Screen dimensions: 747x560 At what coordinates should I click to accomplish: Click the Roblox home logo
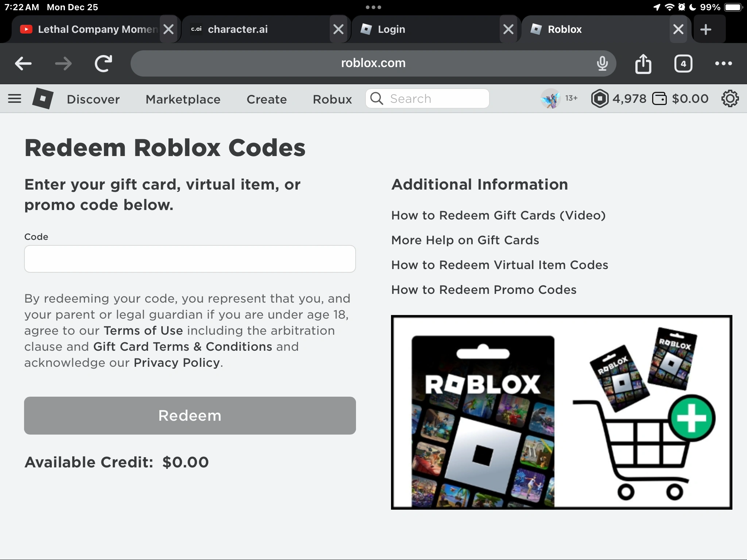click(x=42, y=98)
